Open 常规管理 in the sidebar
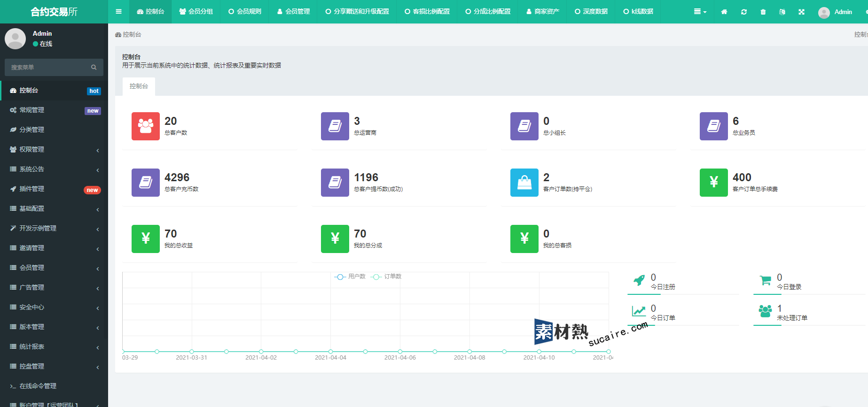Screen dimensions: 868x407 click(x=54, y=110)
